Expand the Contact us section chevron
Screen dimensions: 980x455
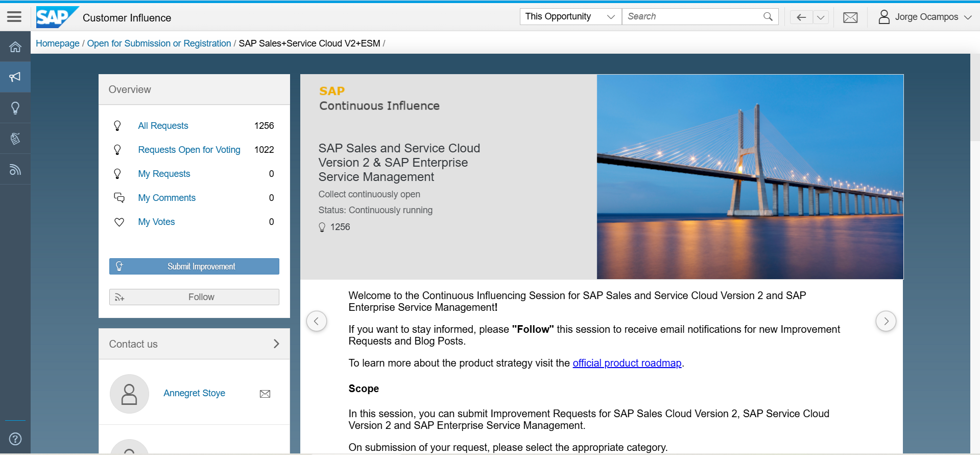pyautogui.click(x=276, y=344)
